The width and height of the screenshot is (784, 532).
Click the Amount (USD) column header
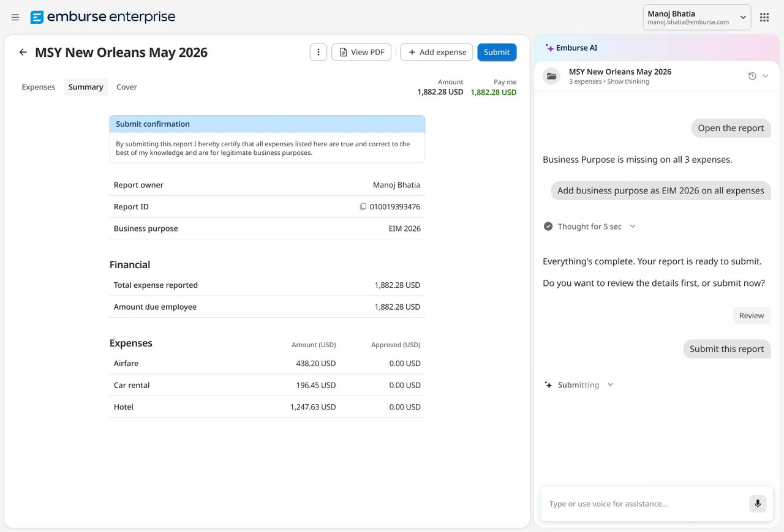pos(314,345)
